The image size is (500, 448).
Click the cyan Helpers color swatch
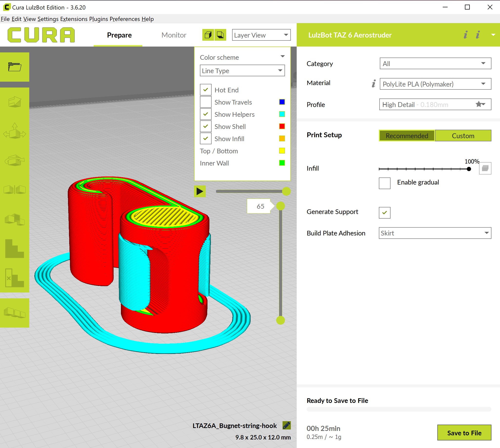282,114
